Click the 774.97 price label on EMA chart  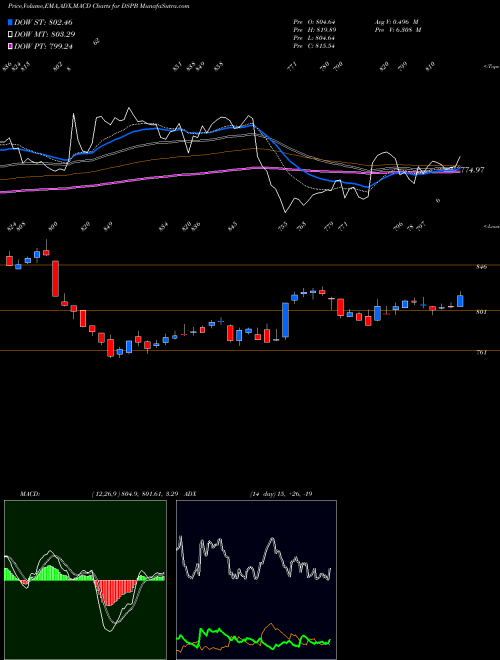pos(473,170)
